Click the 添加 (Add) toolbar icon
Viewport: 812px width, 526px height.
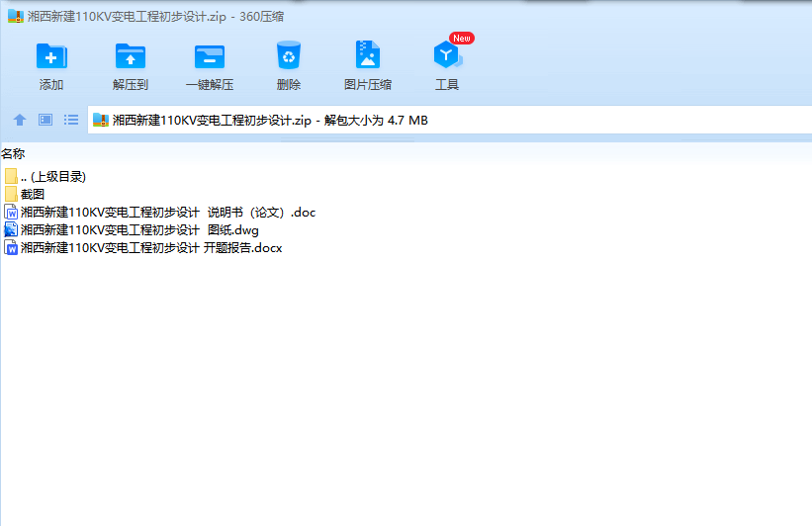(51, 56)
